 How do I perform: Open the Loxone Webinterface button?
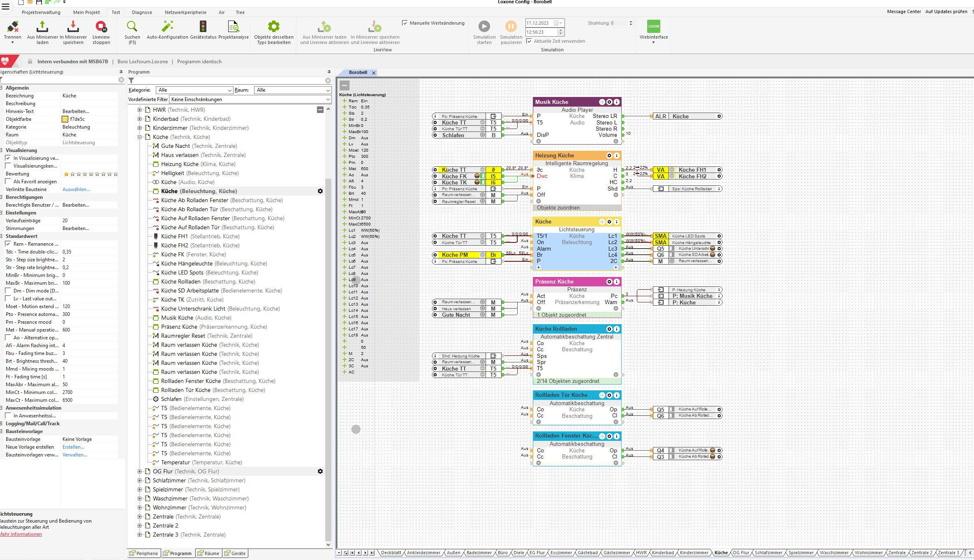click(653, 27)
